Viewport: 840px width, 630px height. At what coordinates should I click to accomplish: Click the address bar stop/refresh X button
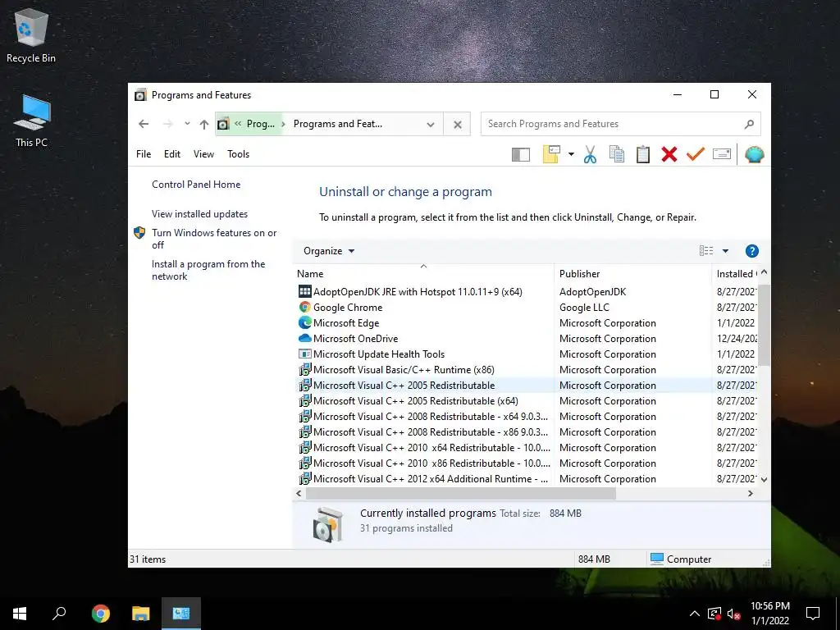pyautogui.click(x=458, y=125)
